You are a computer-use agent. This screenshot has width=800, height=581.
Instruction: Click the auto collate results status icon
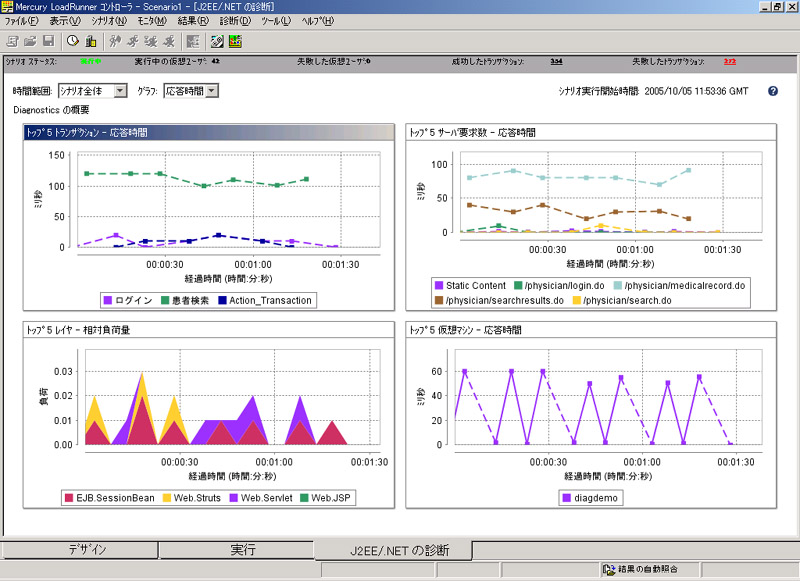coord(609,569)
